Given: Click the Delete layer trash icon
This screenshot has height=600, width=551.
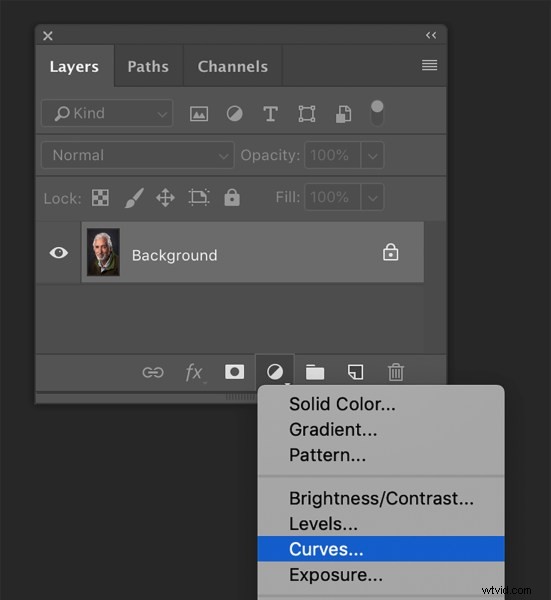Looking at the screenshot, I should pyautogui.click(x=396, y=372).
